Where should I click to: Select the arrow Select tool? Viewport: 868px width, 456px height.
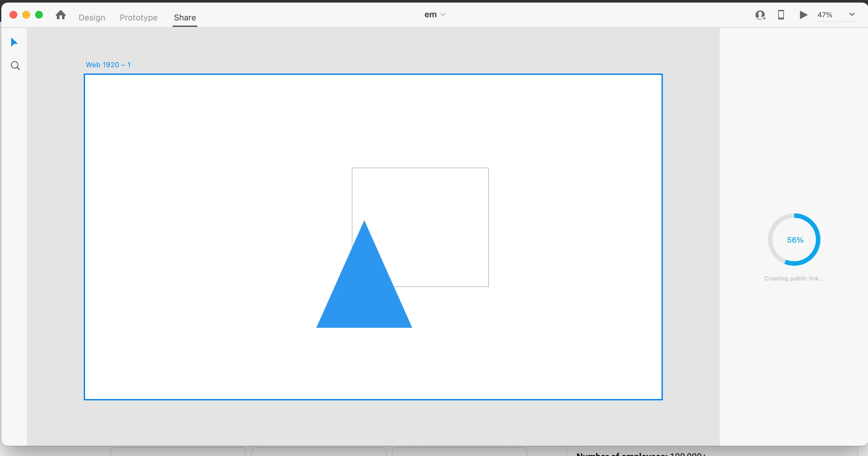[x=14, y=43]
